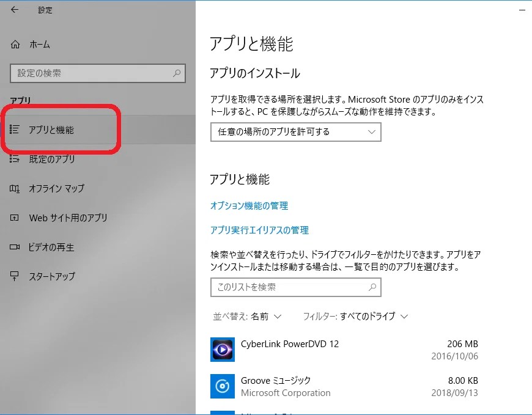Click the 206 MB size value
This screenshot has width=532, height=415.
[462, 344]
